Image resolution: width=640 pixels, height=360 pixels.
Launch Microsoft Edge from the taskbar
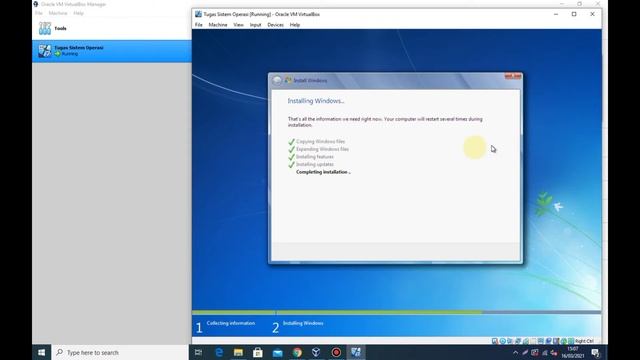[x=219, y=352]
